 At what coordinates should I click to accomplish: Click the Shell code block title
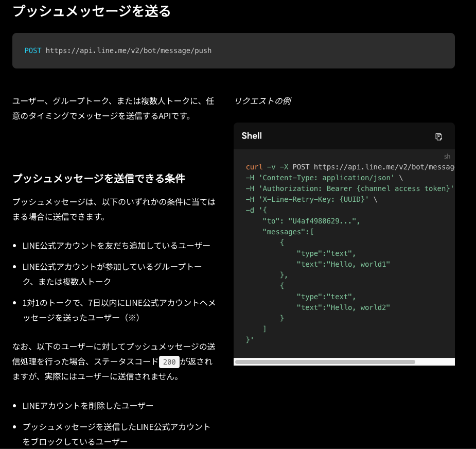coord(251,136)
